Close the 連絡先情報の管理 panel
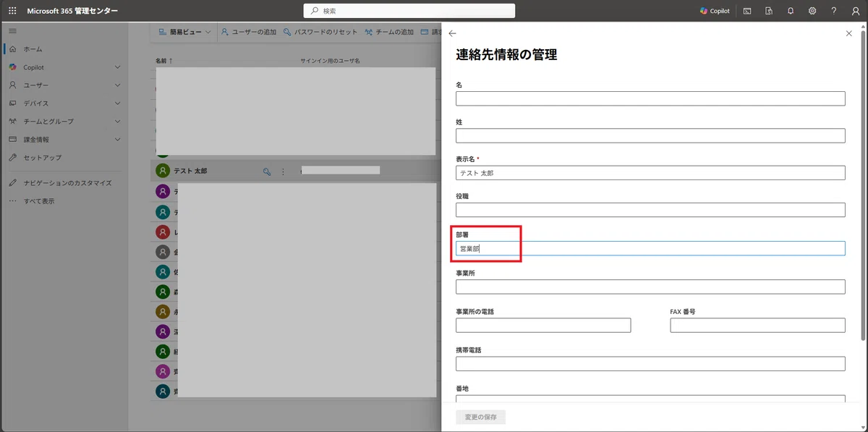 coord(849,33)
